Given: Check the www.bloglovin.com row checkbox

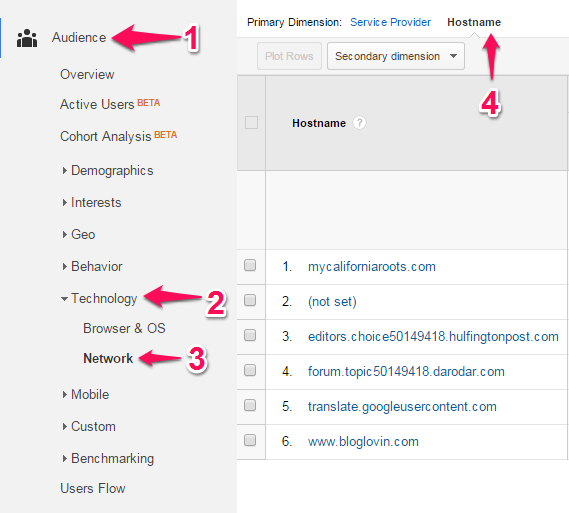Looking at the screenshot, I should point(250,440).
